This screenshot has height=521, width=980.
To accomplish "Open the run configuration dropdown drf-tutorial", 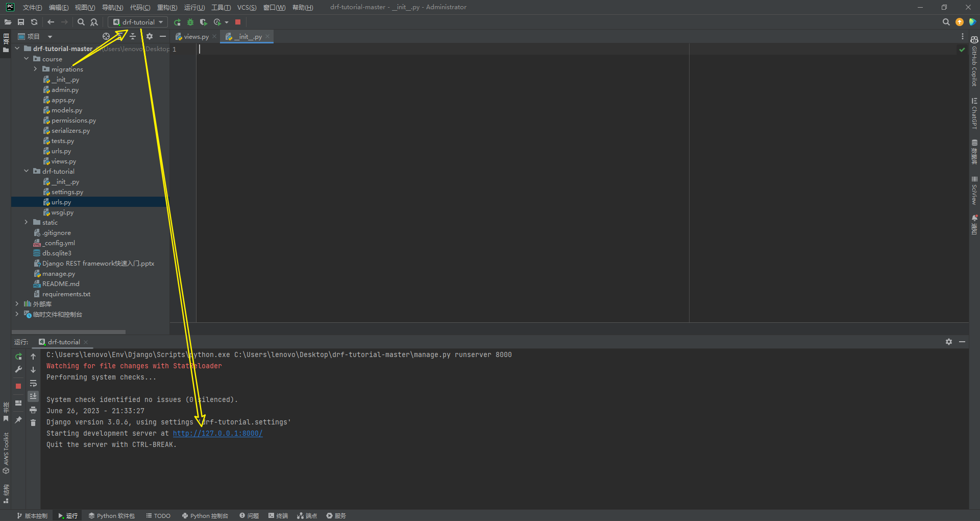I will point(138,22).
